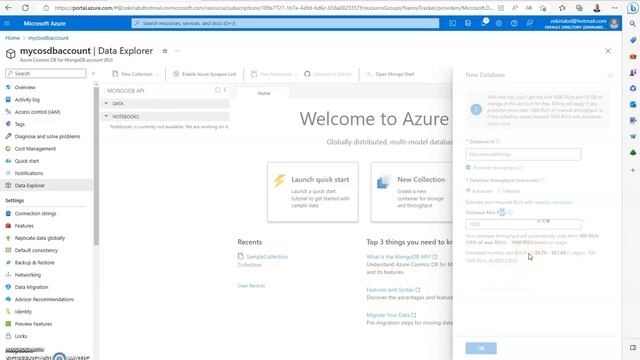Viewport: 640px width, 360px height.
Task: Click the Connection strings icon
Action: (x=8, y=213)
